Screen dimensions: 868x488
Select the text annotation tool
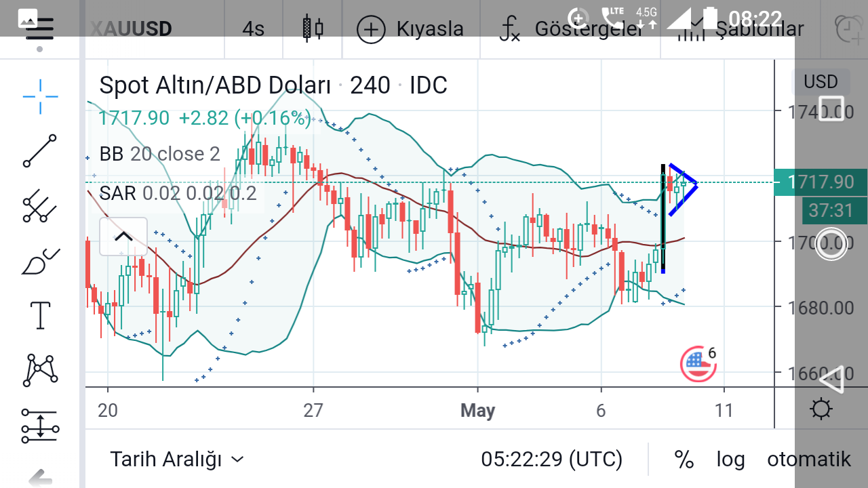click(40, 315)
